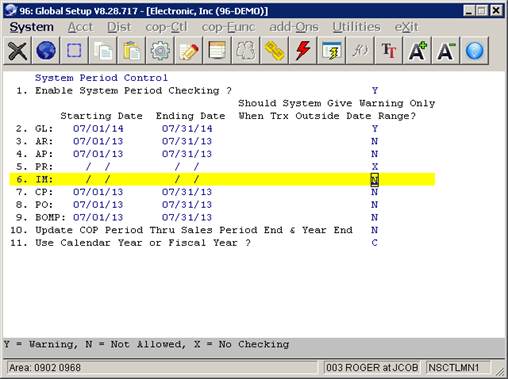Select the GL ending date 07/31/14
Viewport: 508px width, 379px height.
pos(187,128)
